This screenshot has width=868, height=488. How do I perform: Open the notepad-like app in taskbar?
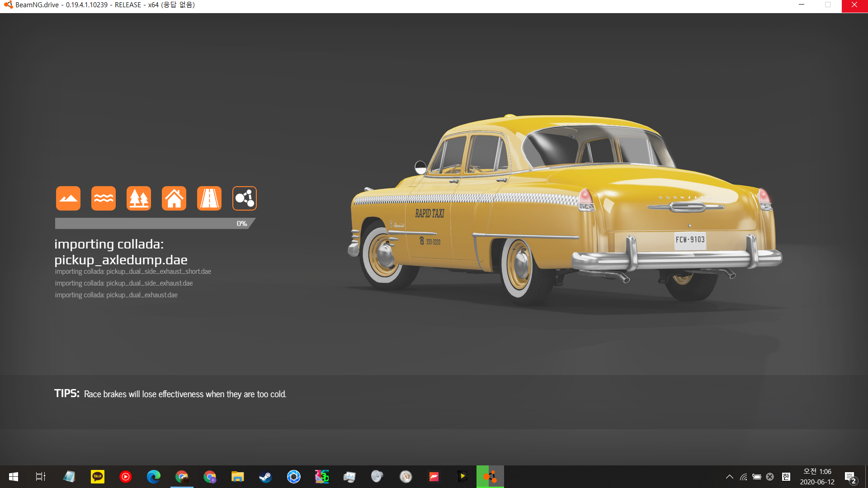(69, 477)
